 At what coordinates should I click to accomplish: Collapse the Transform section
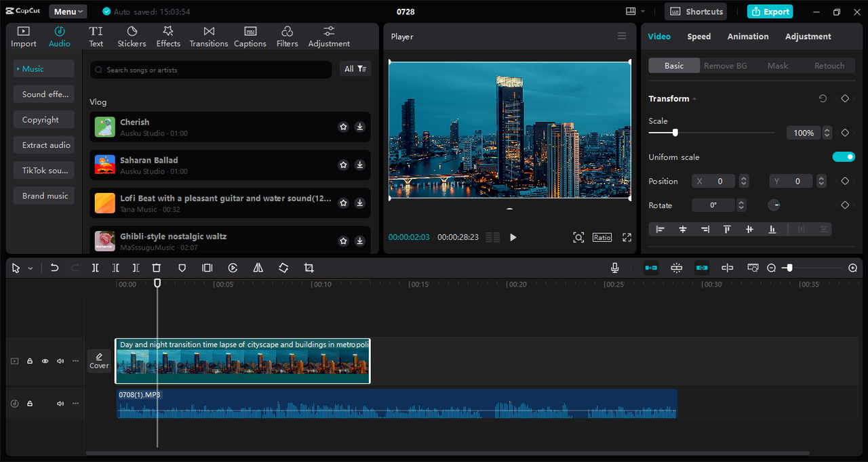(694, 99)
